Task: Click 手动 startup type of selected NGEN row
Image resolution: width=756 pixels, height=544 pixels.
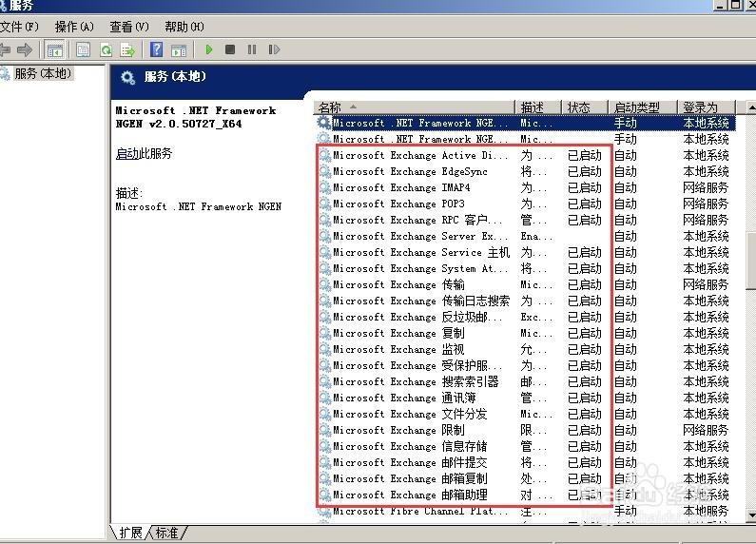Action: click(626, 123)
